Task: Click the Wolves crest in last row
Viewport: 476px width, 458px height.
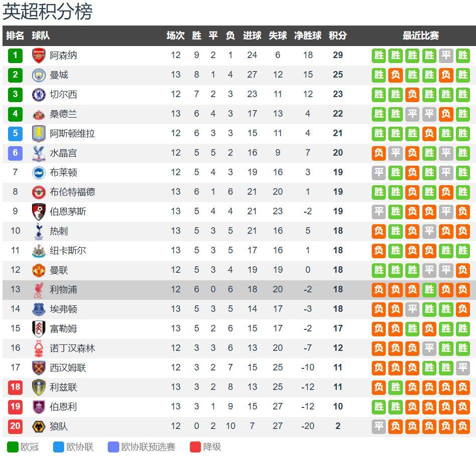Action: pyautogui.click(x=39, y=426)
